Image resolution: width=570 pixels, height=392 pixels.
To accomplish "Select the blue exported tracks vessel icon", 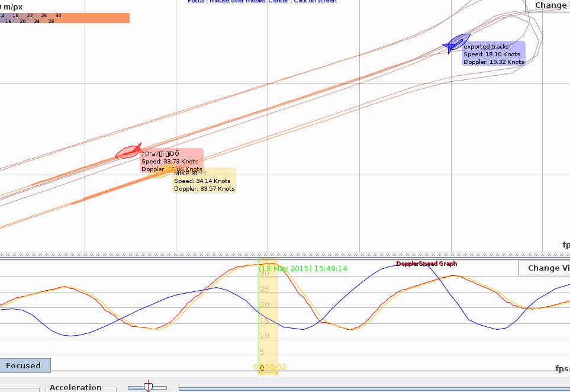I will coord(457,43).
